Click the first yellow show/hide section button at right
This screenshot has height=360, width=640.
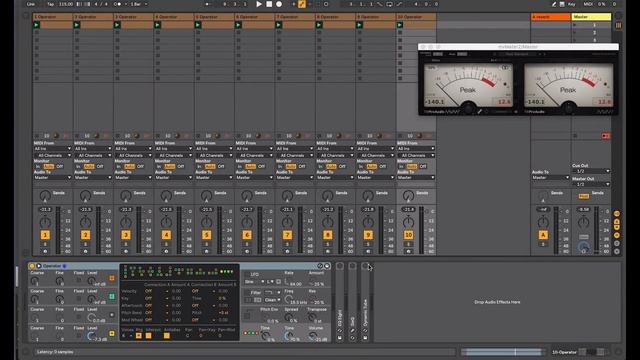coord(617,214)
